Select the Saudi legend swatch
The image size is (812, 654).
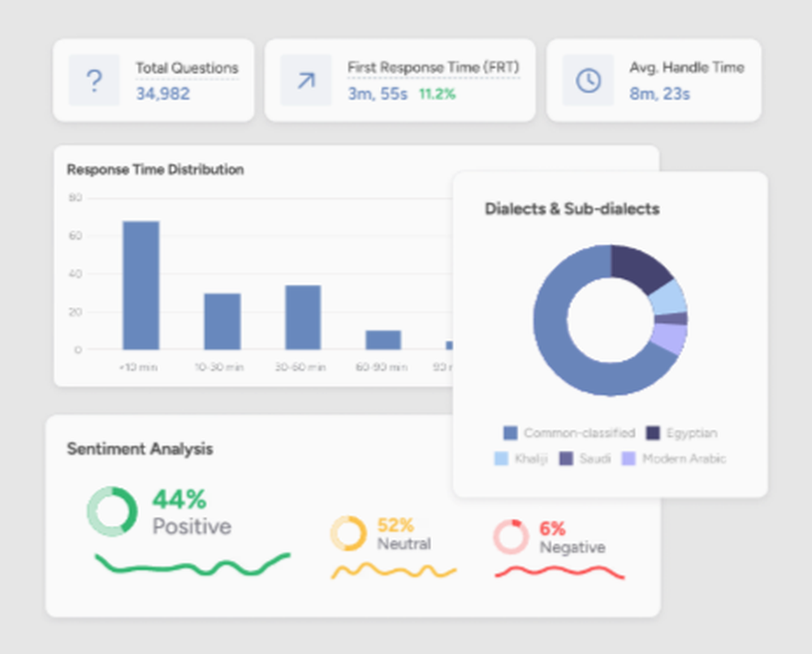pos(566,458)
